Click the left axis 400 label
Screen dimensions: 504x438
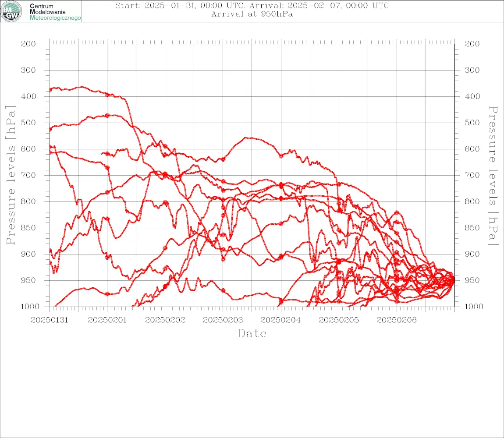tap(28, 96)
